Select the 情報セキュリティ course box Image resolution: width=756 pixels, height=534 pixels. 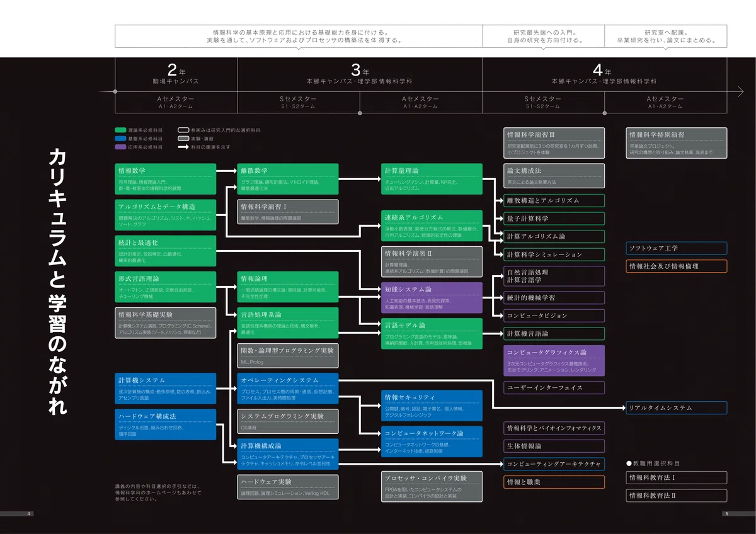pos(432,406)
